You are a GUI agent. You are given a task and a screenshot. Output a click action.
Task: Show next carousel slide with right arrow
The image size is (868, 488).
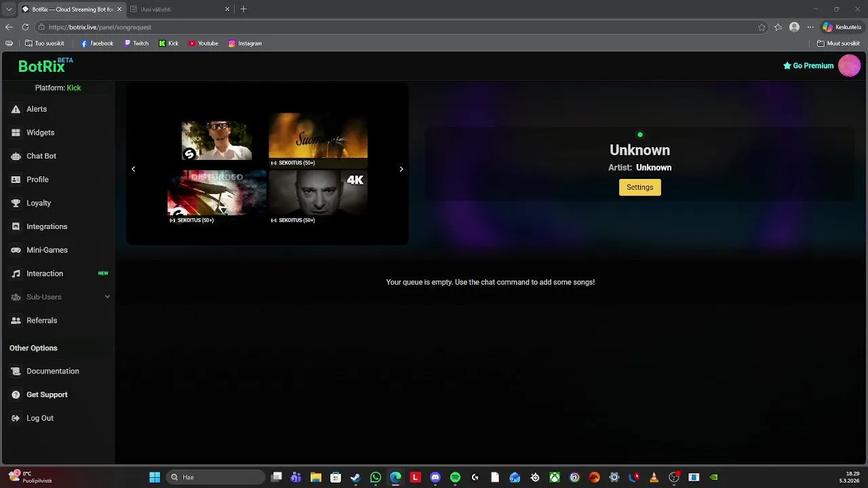point(401,169)
